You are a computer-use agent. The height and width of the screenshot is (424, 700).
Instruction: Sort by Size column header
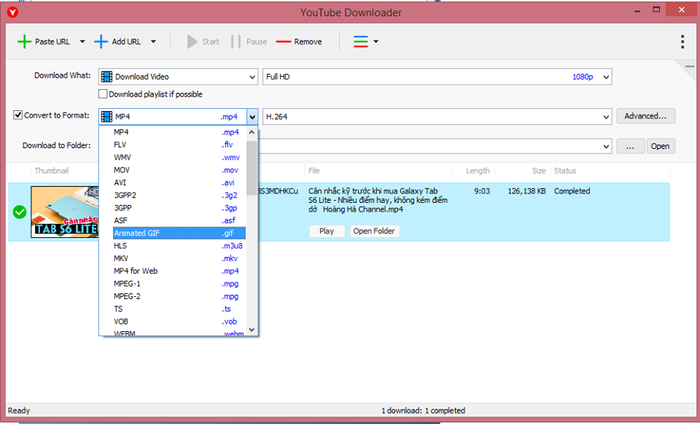pyautogui.click(x=539, y=171)
